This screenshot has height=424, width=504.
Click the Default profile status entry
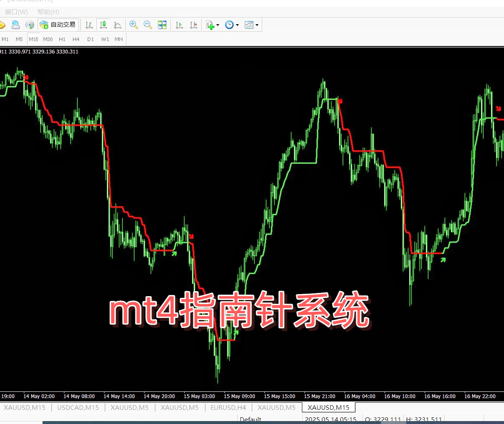(251, 419)
